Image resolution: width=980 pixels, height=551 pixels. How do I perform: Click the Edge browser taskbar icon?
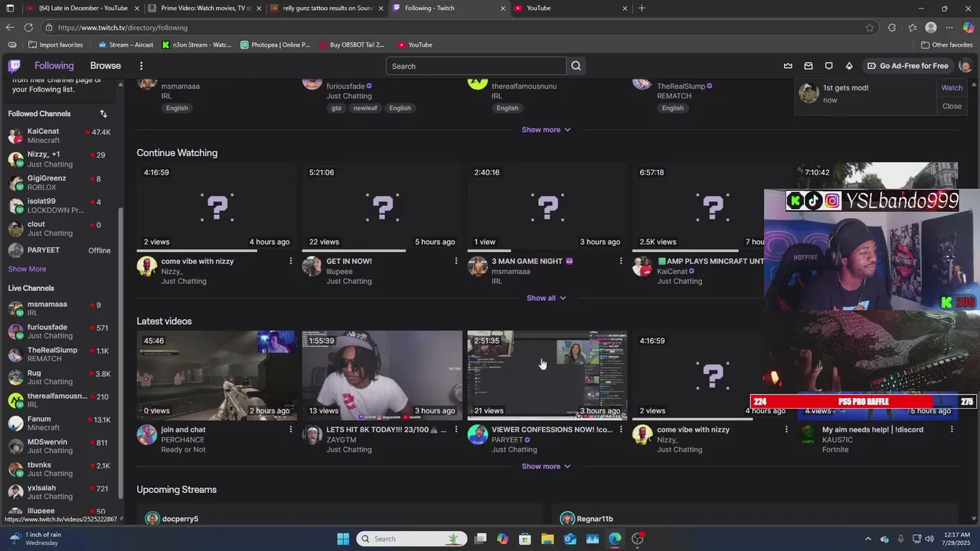615,539
